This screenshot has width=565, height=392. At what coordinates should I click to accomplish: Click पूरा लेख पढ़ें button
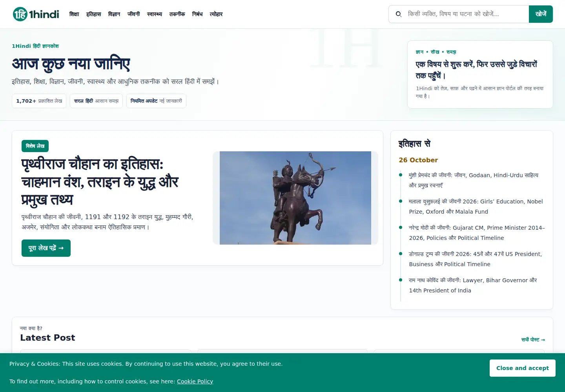(x=46, y=248)
